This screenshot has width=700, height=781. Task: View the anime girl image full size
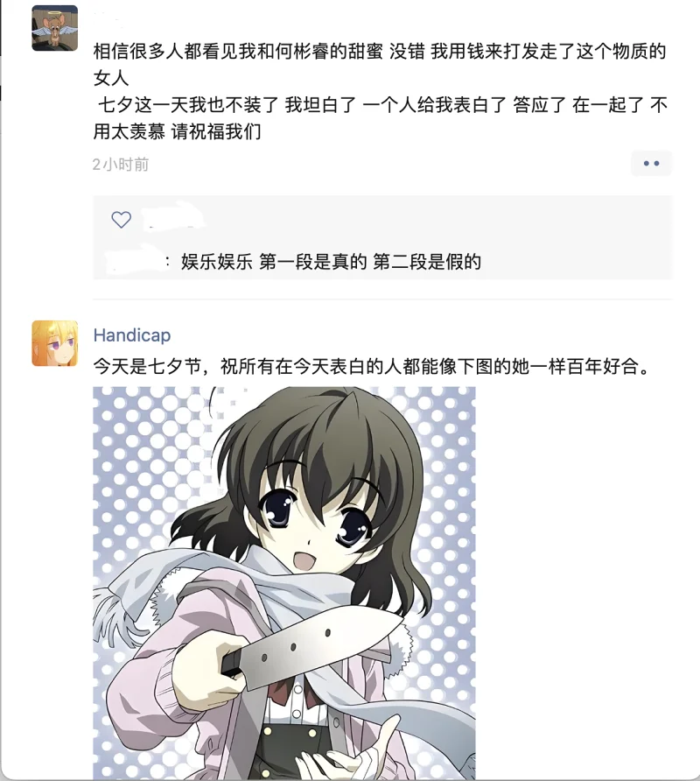(x=284, y=583)
